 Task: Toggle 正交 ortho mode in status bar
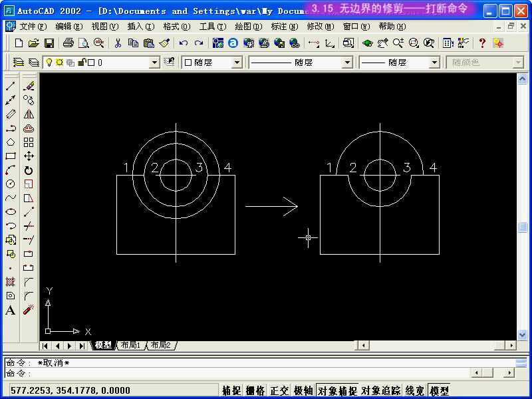[279, 390]
